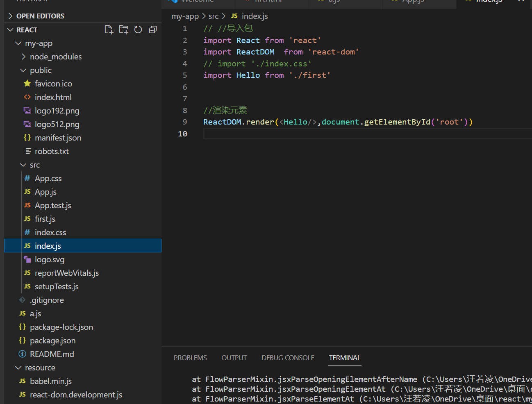Open the OUTPUT panel tab
This screenshot has height=404, width=532.
click(x=234, y=358)
